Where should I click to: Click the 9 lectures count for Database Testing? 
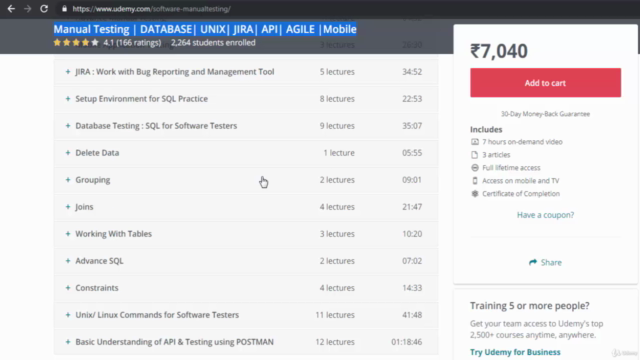pos(337,126)
